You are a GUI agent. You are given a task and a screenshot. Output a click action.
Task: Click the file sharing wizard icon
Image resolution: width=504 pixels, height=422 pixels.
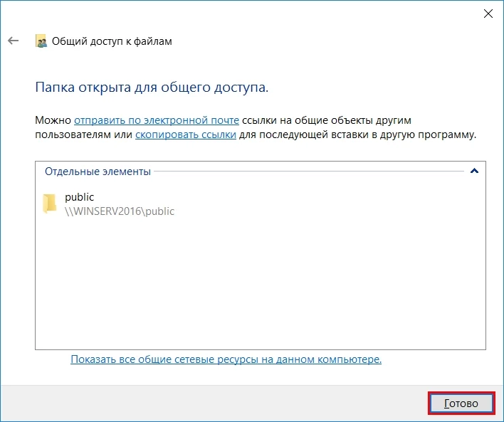[x=41, y=41]
